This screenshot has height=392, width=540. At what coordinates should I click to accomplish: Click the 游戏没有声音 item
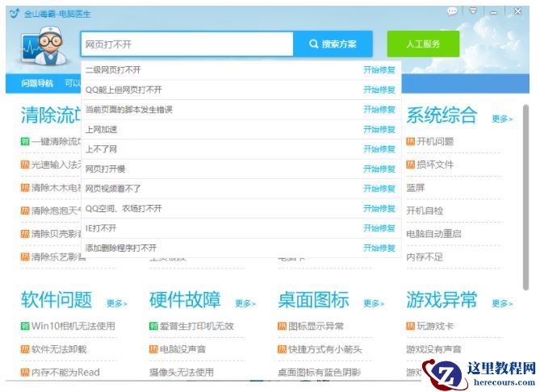[x=433, y=349]
